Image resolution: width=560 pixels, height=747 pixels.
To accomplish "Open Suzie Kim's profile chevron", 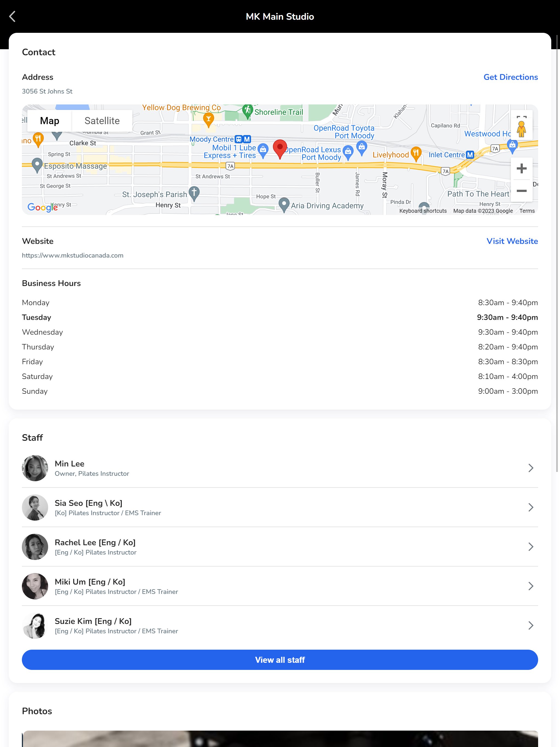I will [530, 625].
